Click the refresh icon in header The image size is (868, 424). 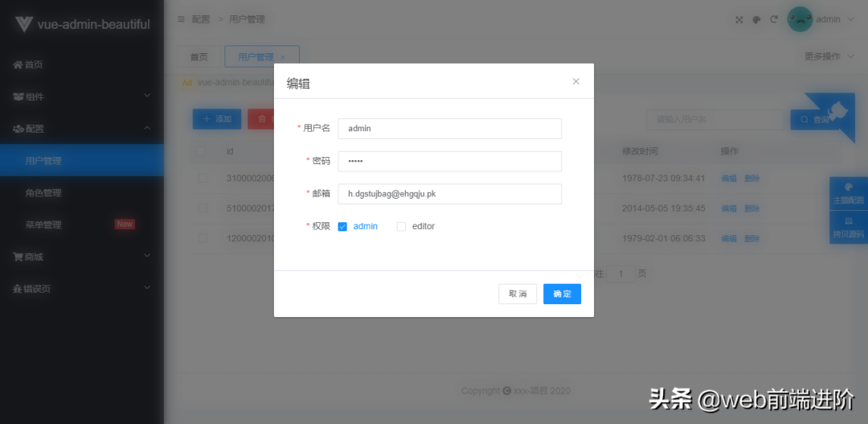[774, 19]
